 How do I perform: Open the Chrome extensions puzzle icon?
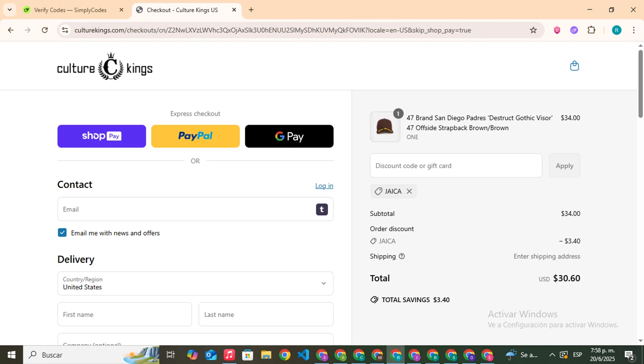tap(592, 30)
